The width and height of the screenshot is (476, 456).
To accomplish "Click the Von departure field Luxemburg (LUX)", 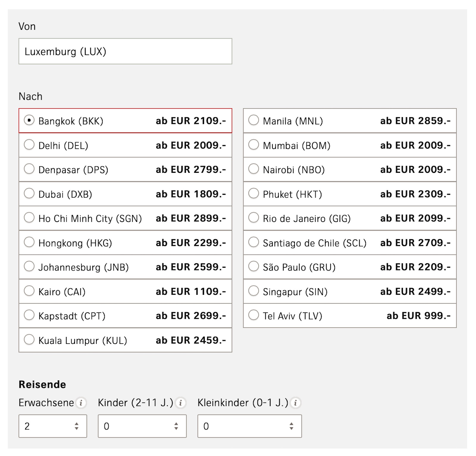I will [125, 51].
